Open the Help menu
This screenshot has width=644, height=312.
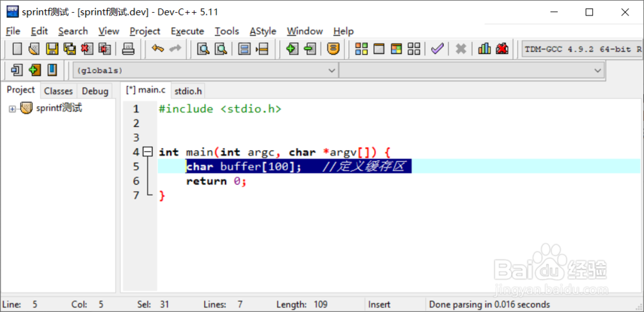pyautogui.click(x=343, y=31)
